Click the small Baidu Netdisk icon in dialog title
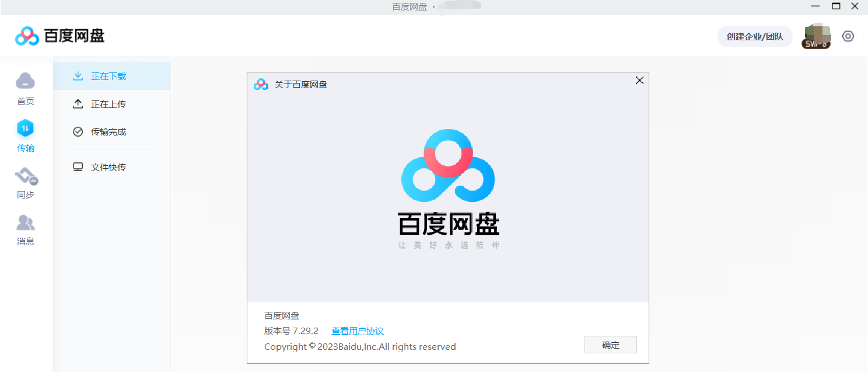Screen dimensions: 868x372 (261, 85)
